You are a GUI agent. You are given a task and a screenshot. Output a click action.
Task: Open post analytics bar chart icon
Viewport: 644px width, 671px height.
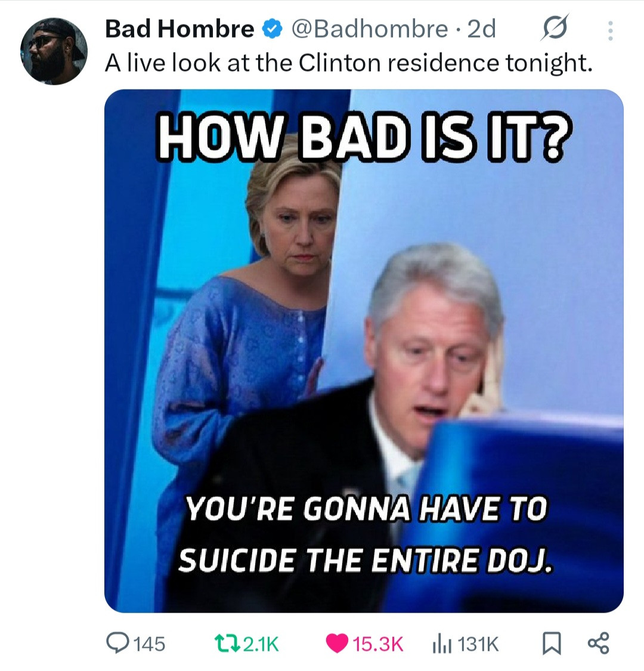pyautogui.click(x=442, y=644)
